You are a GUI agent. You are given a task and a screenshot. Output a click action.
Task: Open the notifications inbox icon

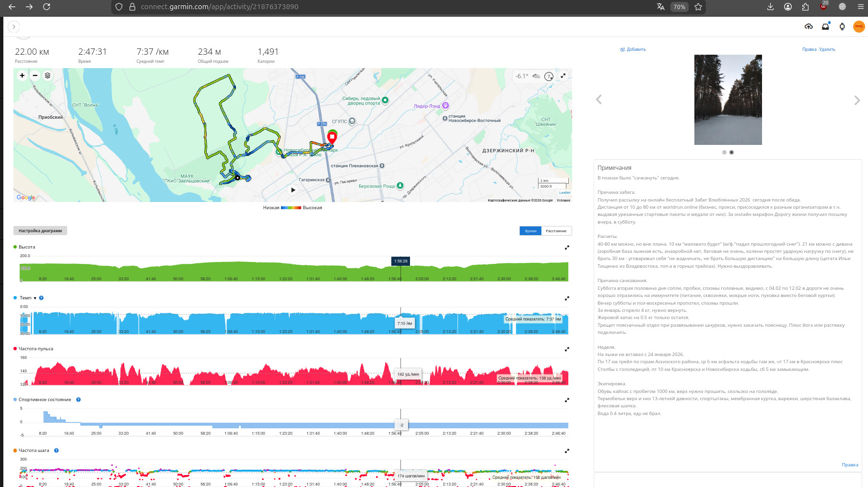click(x=825, y=26)
